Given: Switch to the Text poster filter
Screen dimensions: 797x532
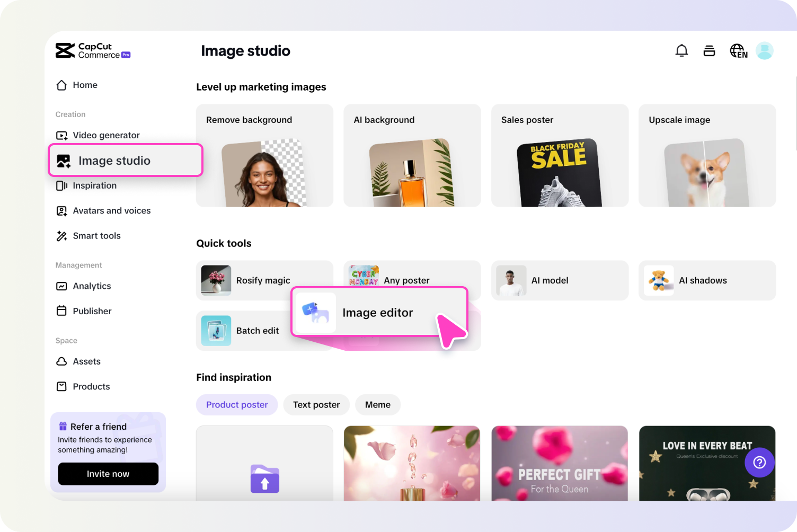Looking at the screenshot, I should pyautogui.click(x=316, y=404).
